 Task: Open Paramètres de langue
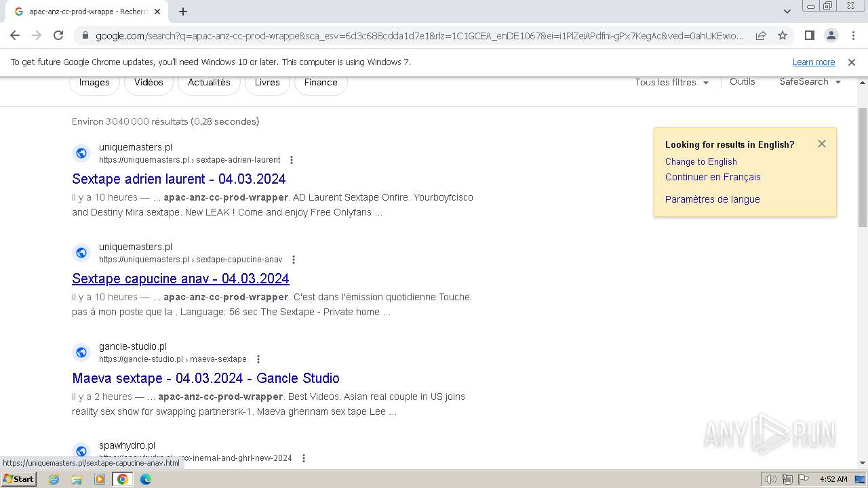712,199
